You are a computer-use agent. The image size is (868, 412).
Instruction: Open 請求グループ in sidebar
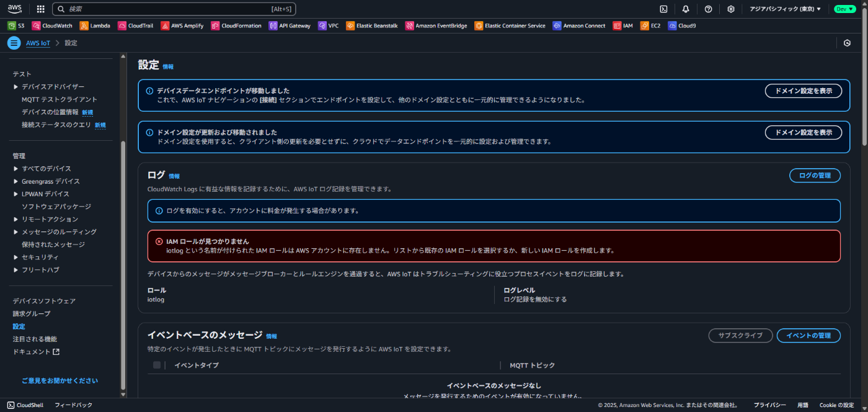(x=32, y=313)
